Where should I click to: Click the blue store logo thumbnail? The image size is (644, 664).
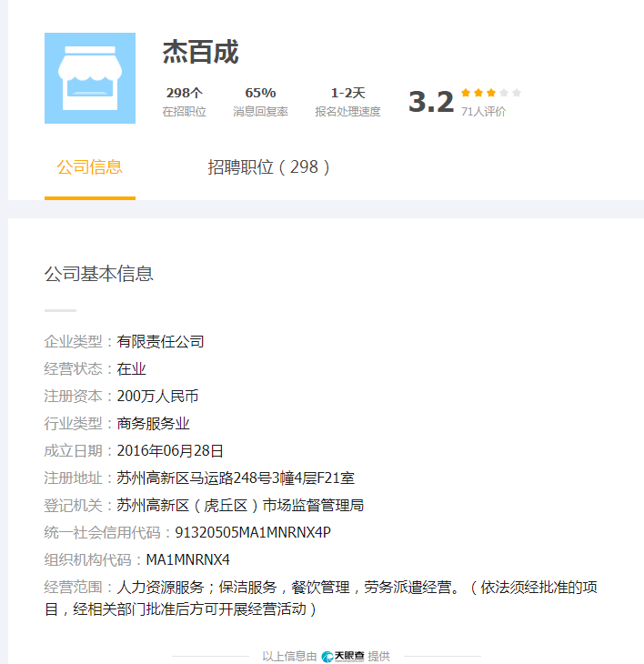(x=90, y=78)
